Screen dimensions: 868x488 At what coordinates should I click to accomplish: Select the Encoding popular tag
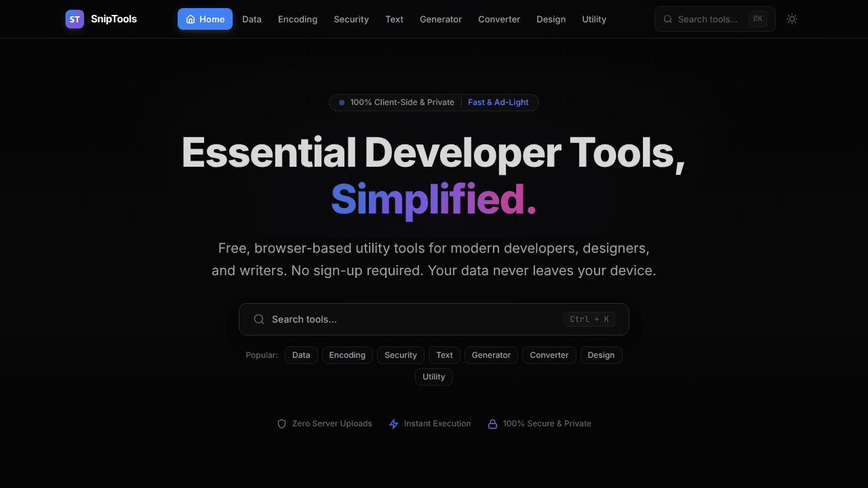pyautogui.click(x=347, y=355)
